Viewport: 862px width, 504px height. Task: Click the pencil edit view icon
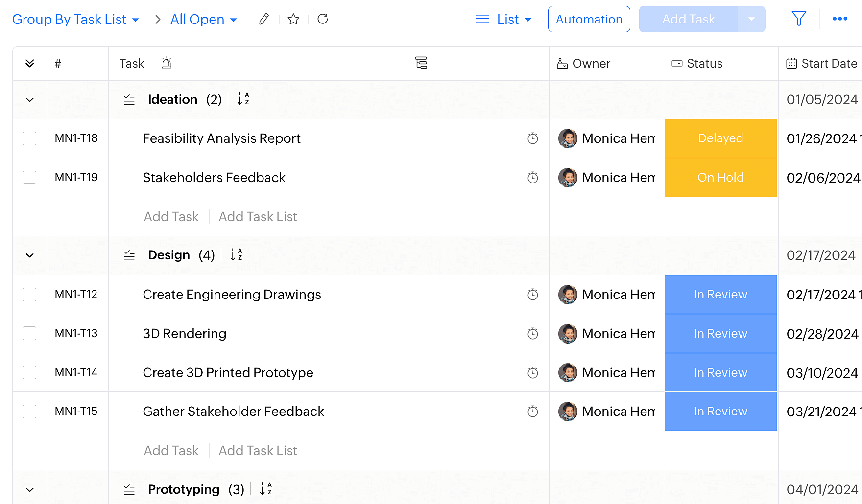[264, 19]
